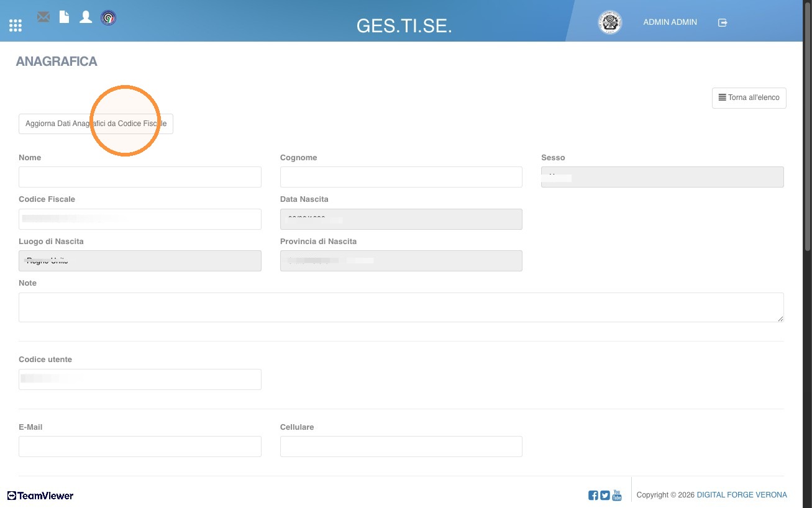The image size is (812, 508).
Task: Click the Cellulare input field
Action: point(401,447)
